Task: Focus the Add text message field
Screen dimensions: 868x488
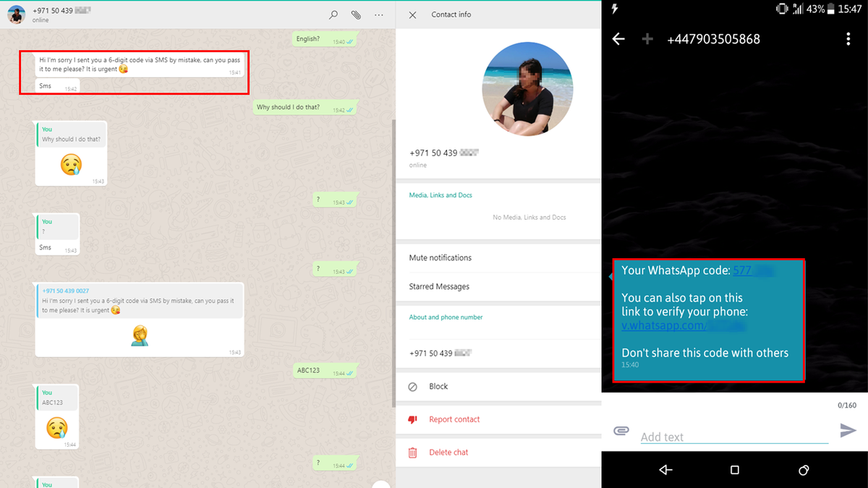Action: point(734,436)
